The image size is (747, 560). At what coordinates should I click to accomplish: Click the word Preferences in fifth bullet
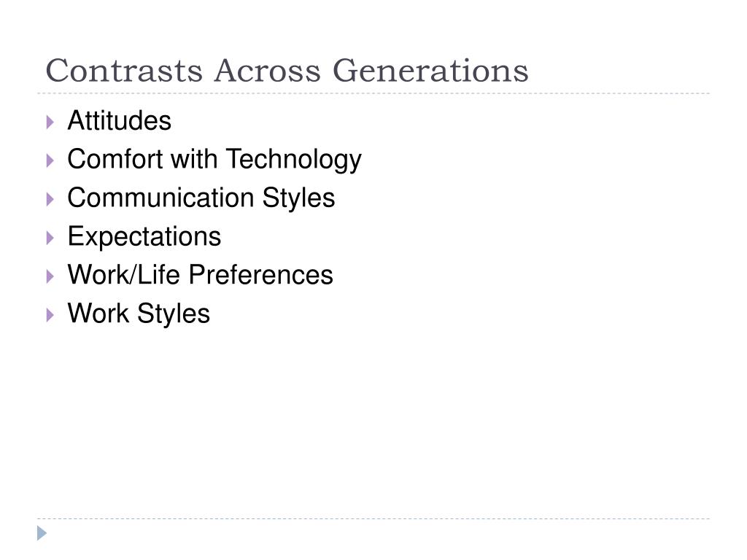pyautogui.click(x=260, y=275)
